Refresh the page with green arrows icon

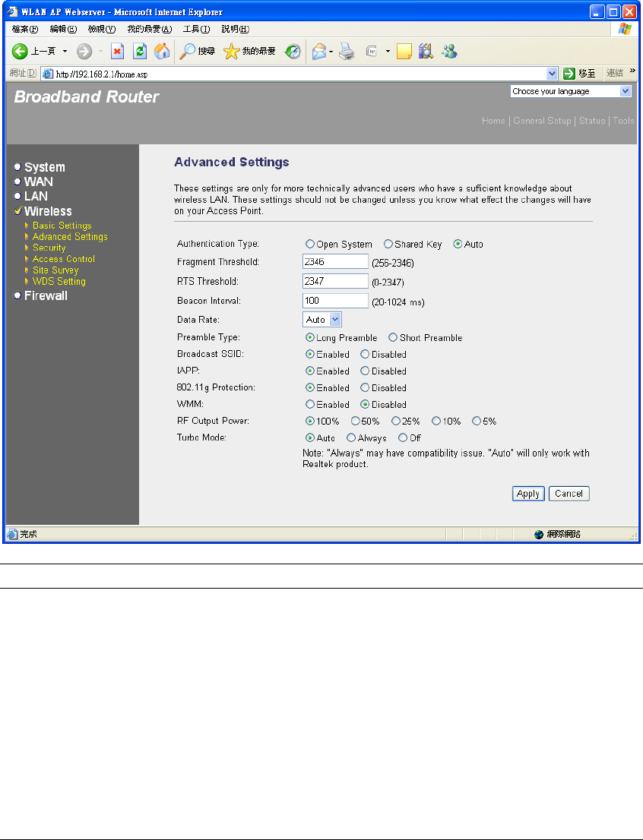139,52
